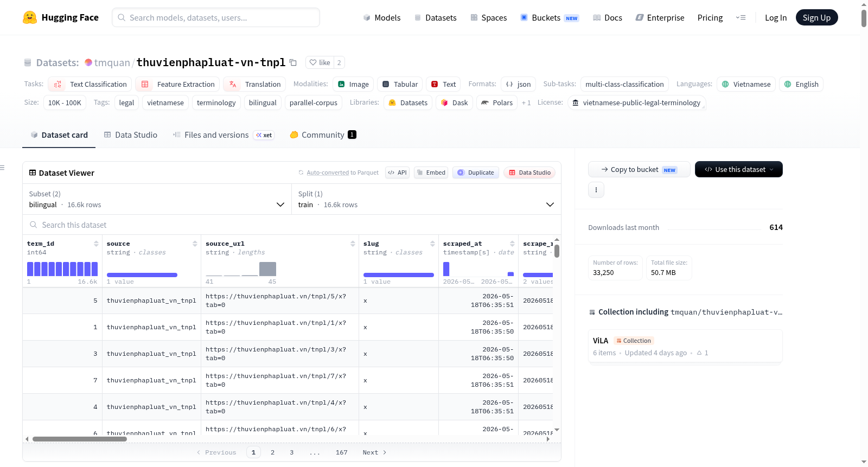Copy dataset name with clipboard icon
This screenshot has width=868, height=467.
click(293, 62)
